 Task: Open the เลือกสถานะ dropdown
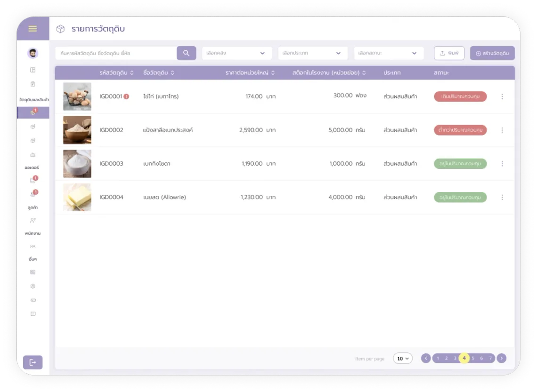[x=389, y=53]
